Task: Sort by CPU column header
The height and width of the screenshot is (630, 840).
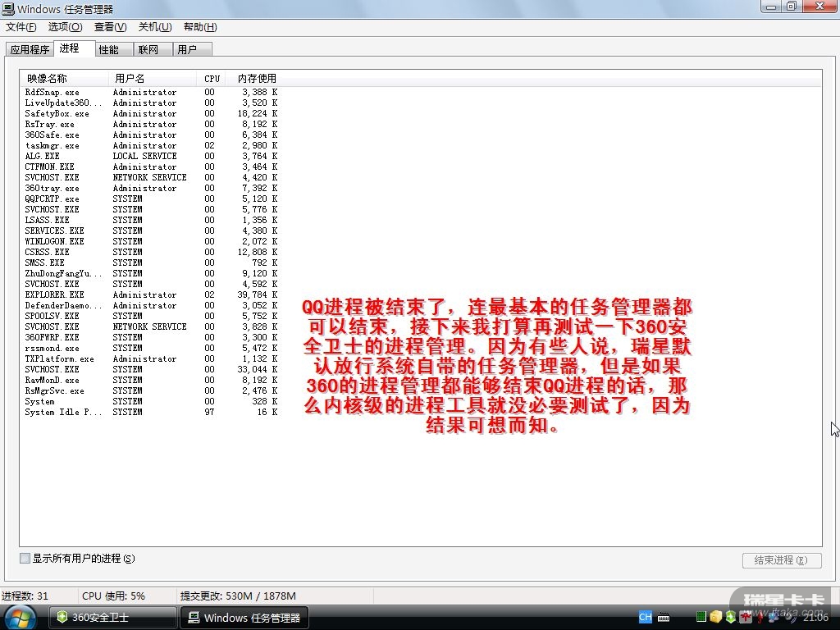Action: 212,78
